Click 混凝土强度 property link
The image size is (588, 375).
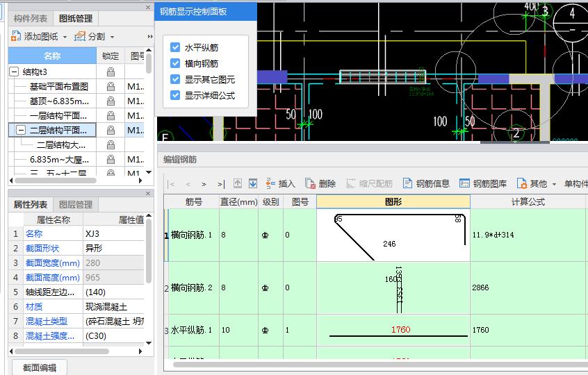pyautogui.click(x=49, y=335)
